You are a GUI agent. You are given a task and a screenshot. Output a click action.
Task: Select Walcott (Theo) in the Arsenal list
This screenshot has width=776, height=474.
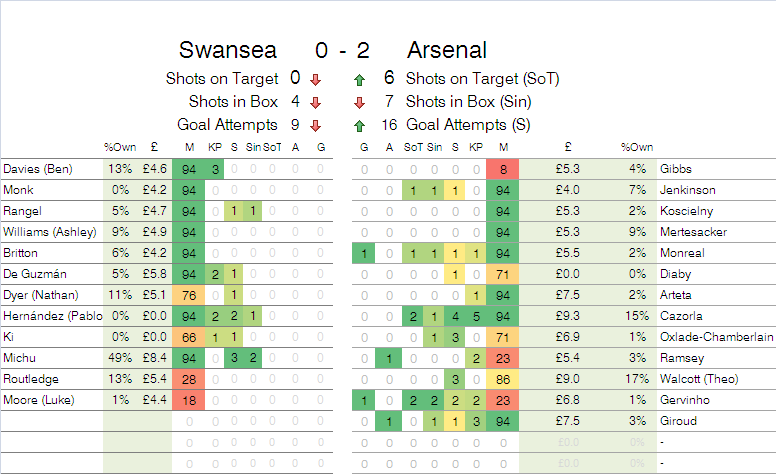click(x=700, y=380)
